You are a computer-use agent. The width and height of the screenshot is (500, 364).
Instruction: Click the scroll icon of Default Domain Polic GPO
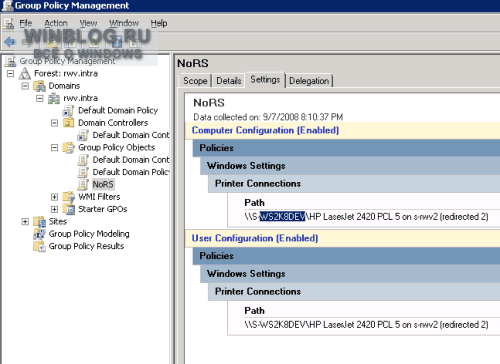(x=83, y=172)
